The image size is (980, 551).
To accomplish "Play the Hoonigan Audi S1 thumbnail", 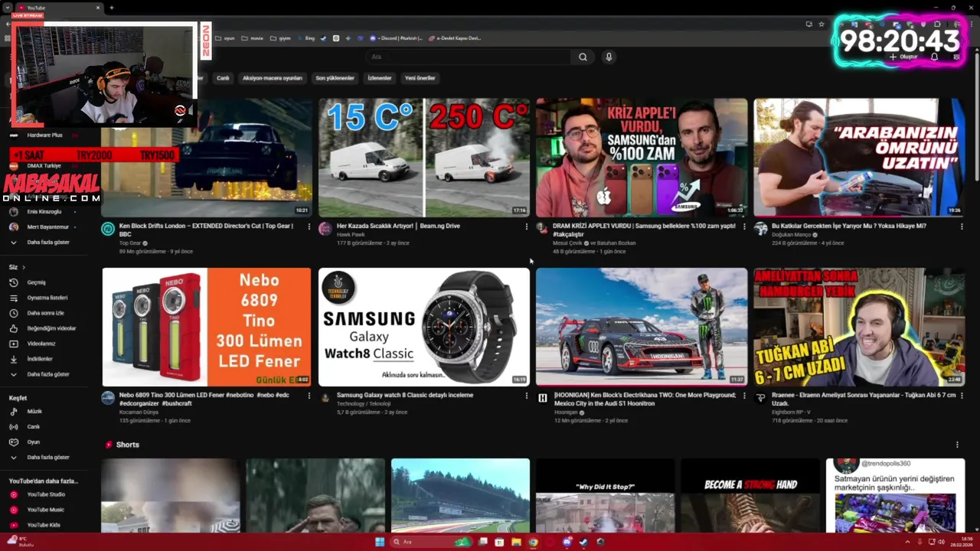I will coord(642,327).
